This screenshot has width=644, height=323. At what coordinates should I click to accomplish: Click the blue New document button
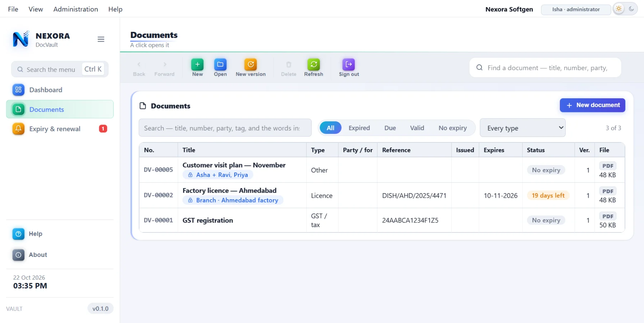(x=592, y=105)
